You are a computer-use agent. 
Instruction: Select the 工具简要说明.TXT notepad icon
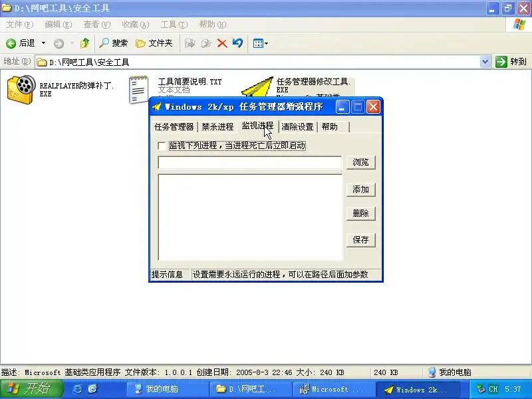click(x=139, y=89)
